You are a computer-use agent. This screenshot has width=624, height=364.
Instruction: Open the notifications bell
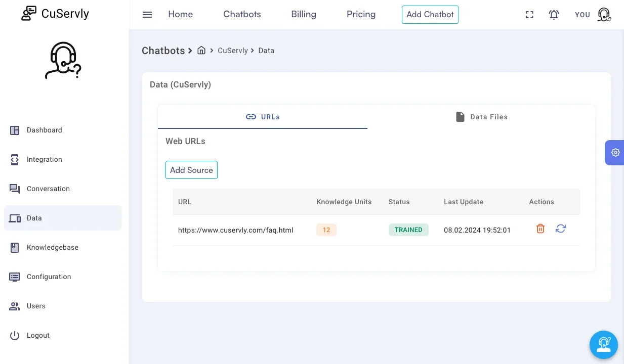[x=554, y=15]
